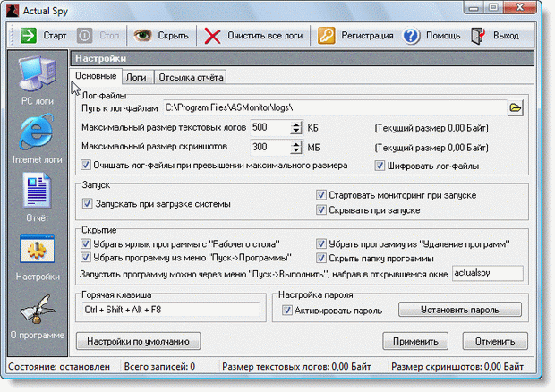Switch to the Логи tab
The width and height of the screenshot is (555, 392).
coord(136,77)
